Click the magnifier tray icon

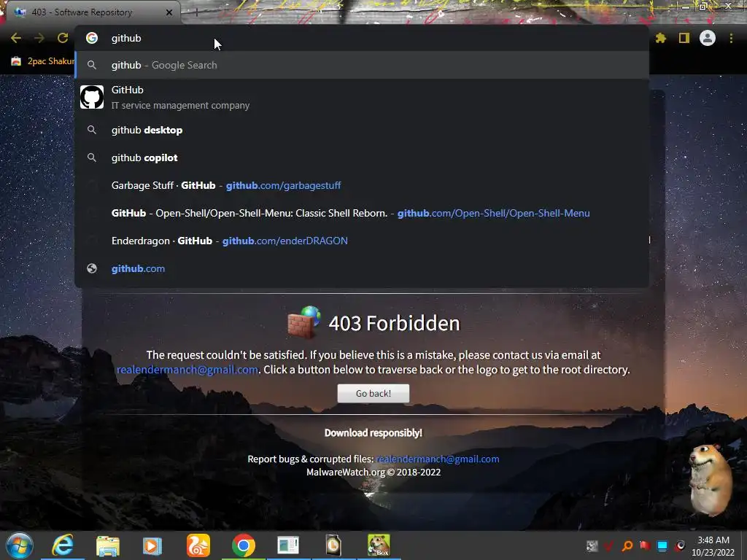point(627,545)
